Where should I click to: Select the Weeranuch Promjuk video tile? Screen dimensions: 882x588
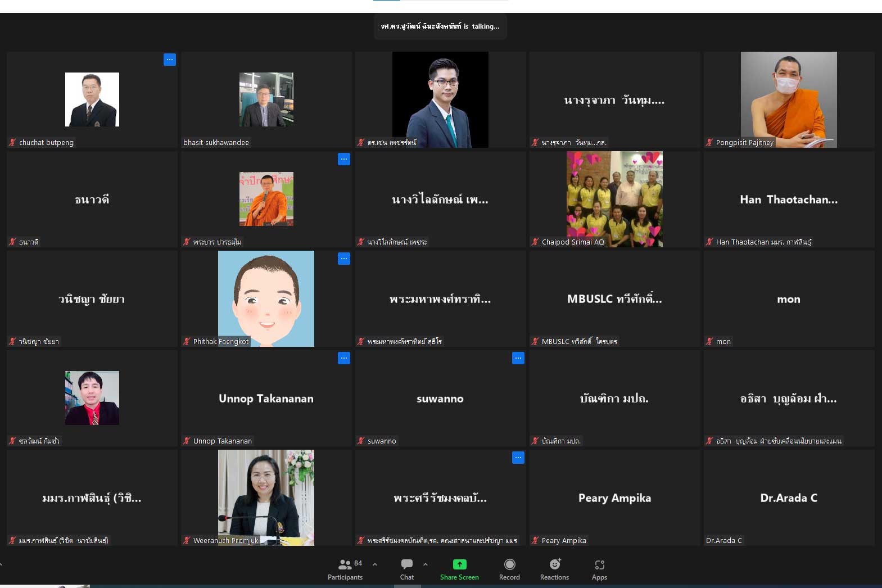[x=266, y=497]
